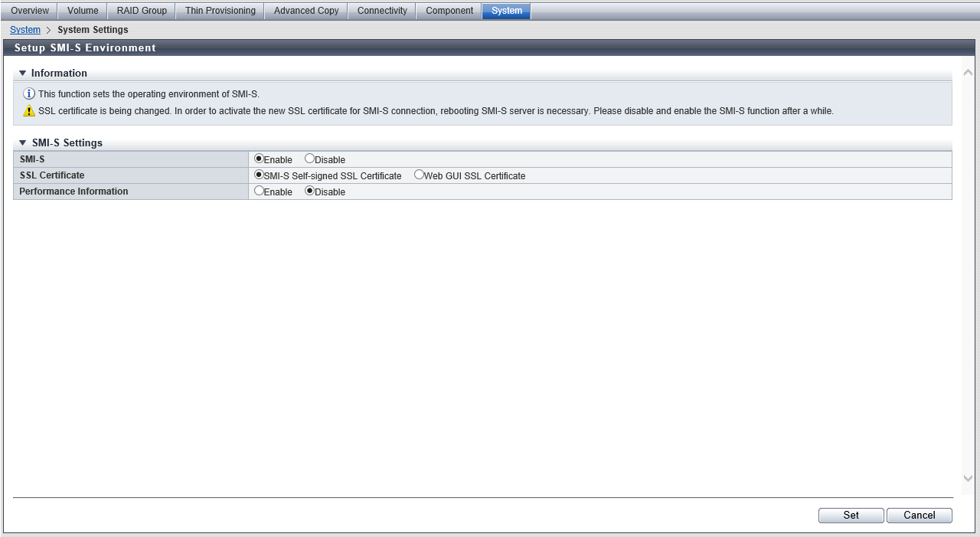Click the scroll down arrow
The image size is (980, 537).
967,478
